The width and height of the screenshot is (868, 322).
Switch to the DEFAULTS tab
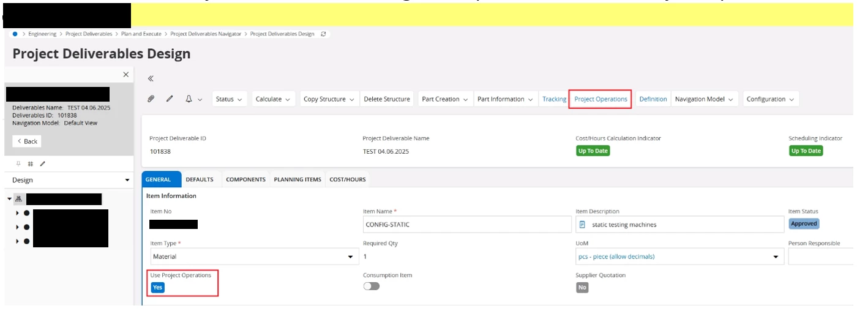click(x=200, y=179)
